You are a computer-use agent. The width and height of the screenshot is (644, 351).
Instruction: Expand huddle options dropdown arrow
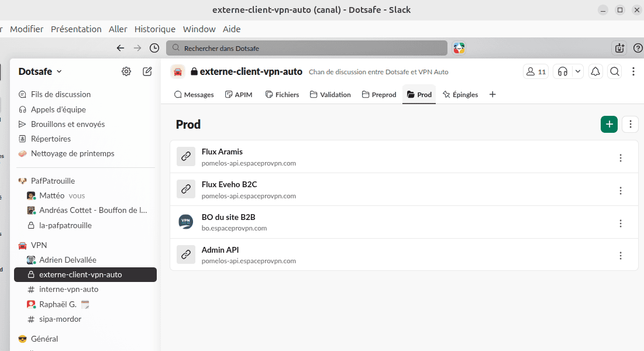tap(578, 71)
